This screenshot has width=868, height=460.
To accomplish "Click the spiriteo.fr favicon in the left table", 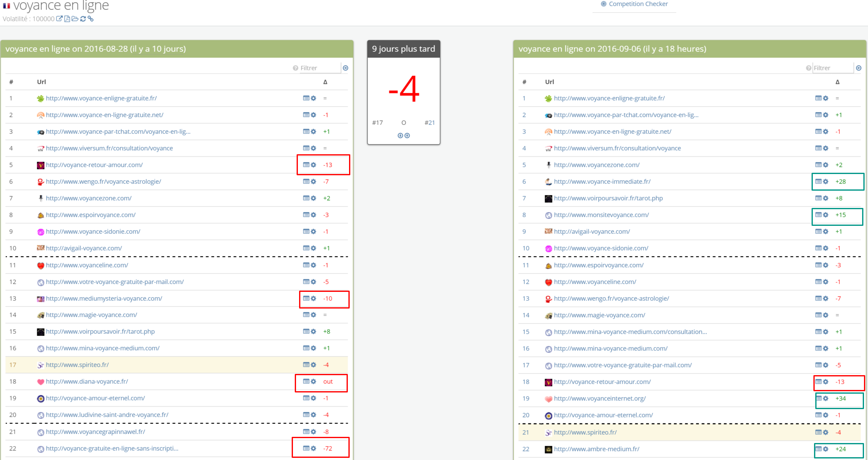I will pyautogui.click(x=40, y=365).
